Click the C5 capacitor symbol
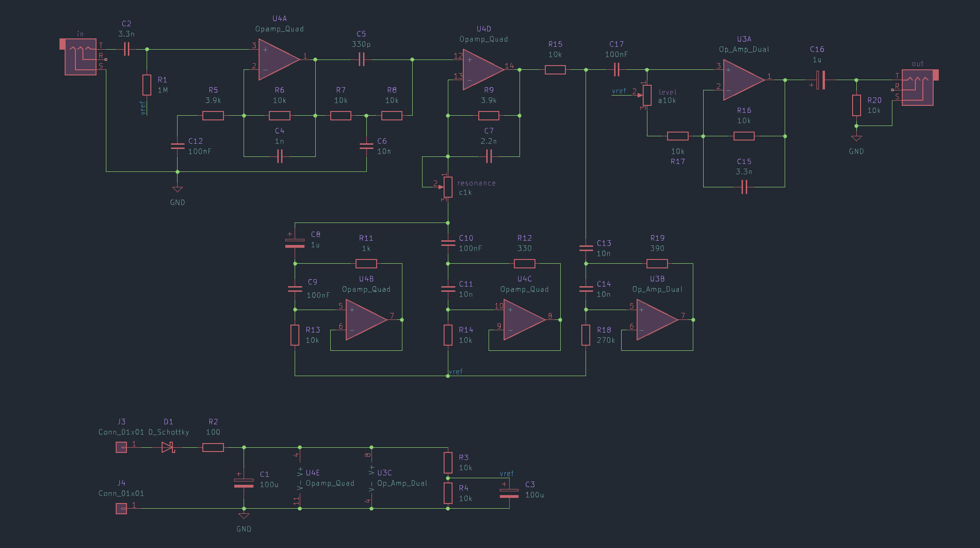This screenshot has height=548, width=980. [x=361, y=59]
